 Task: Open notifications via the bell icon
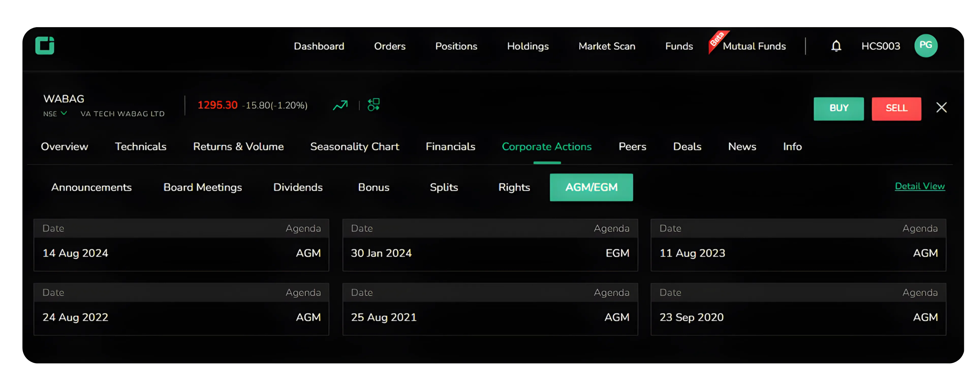[836, 46]
